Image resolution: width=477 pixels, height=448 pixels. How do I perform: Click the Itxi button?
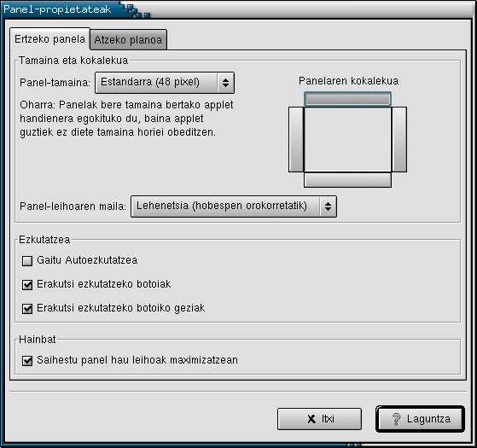point(319,419)
